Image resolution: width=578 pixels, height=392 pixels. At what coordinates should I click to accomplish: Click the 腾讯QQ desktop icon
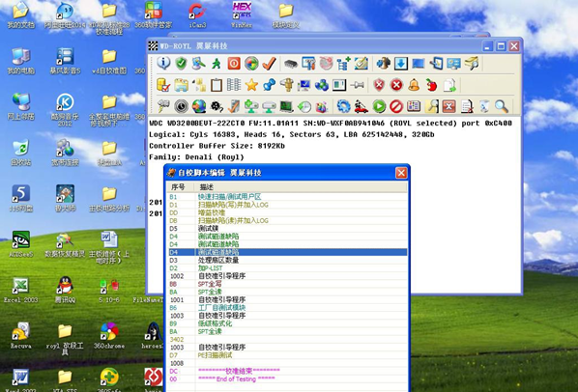tap(65, 290)
